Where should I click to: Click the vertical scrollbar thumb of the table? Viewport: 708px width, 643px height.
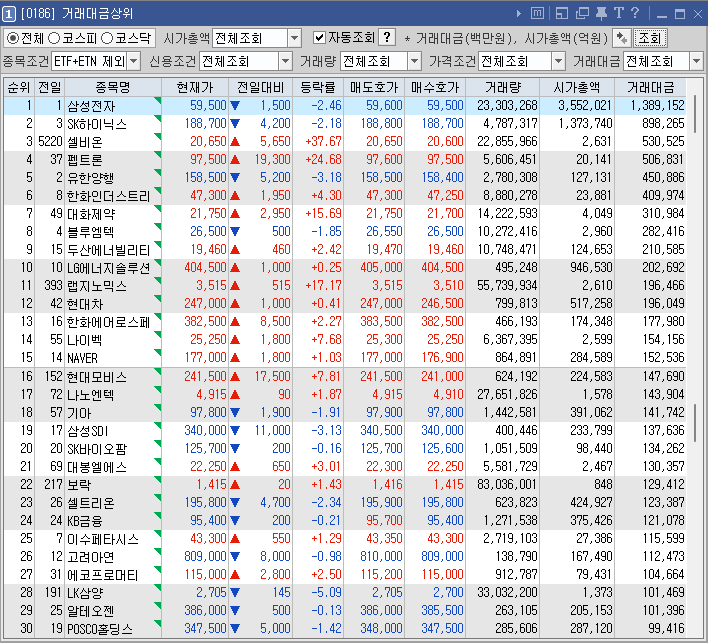(695, 115)
